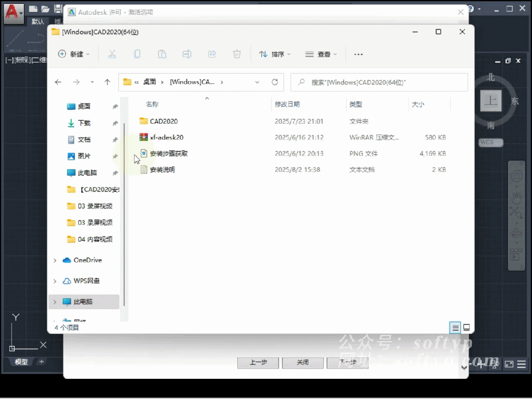
Task: Click the search box for CAD2020 folder
Action: (x=379, y=82)
